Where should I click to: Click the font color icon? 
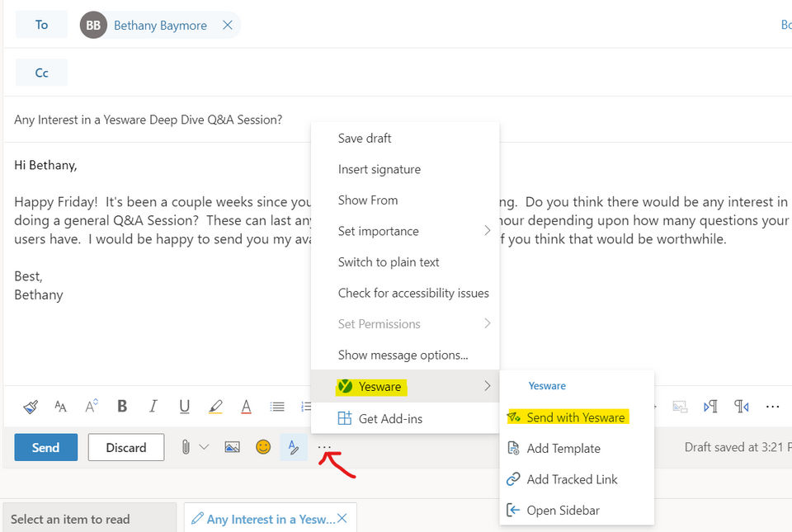click(x=246, y=406)
